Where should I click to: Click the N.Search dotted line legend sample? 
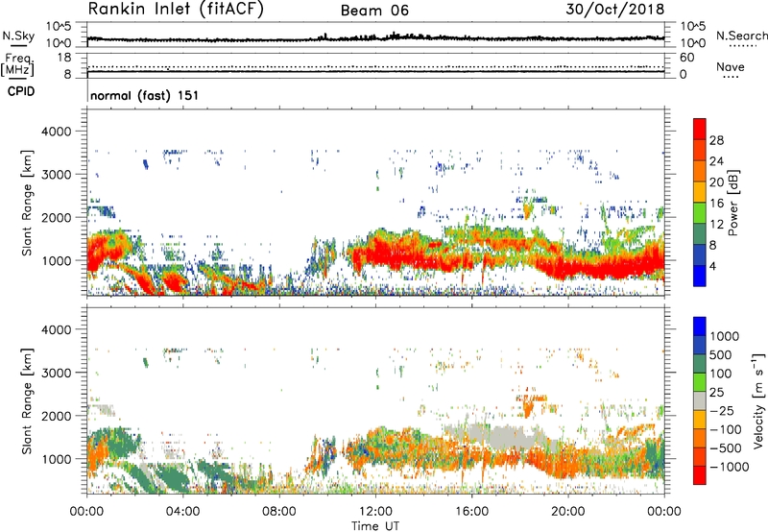coord(743,46)
